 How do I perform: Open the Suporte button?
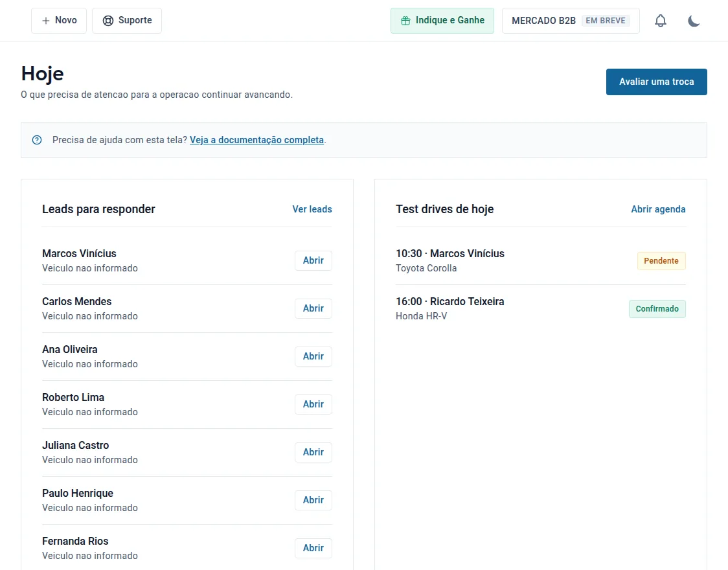point(127,21)
